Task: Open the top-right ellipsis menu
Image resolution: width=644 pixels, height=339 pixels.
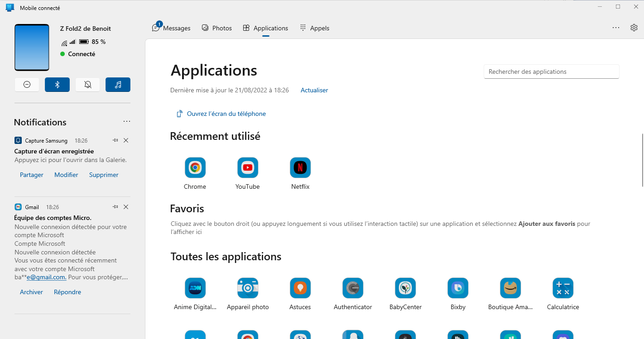Action: pos(616,28)
